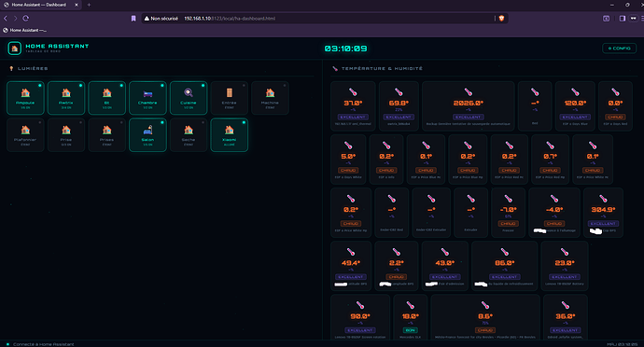644x347 pixels.
Task: Click the thermometer icon above 36.0°
Action: point(566,305)
